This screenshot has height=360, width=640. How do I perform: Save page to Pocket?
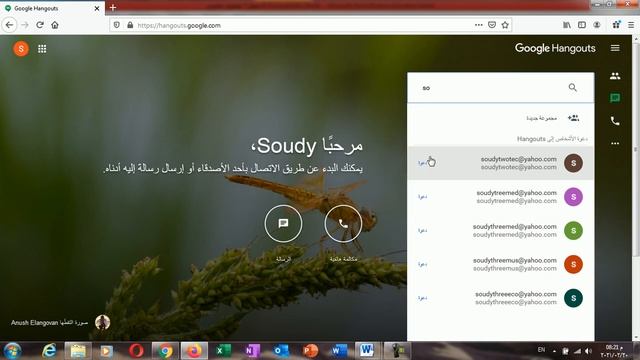click(492, 25)
